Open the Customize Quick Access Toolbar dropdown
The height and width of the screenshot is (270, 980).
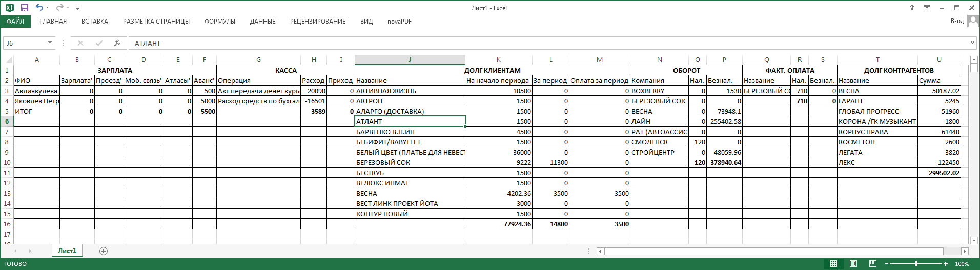77,8
